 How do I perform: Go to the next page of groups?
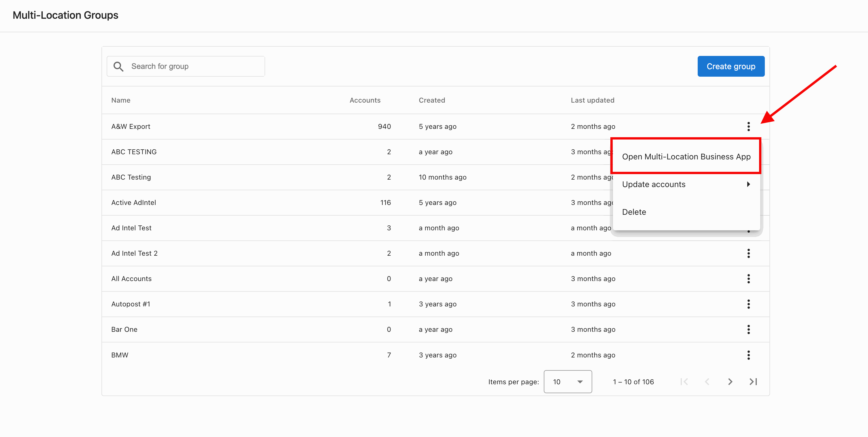pos(730,382)
